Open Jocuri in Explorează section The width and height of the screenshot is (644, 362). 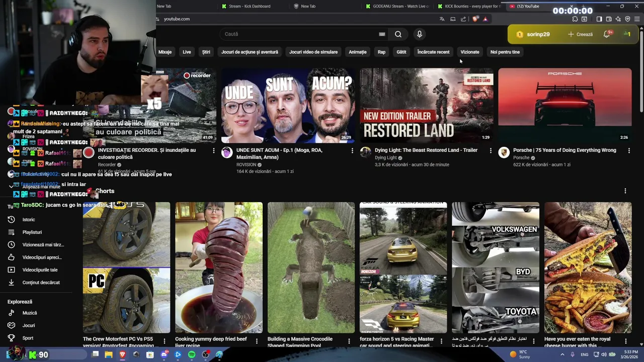[x=29, y=325]
